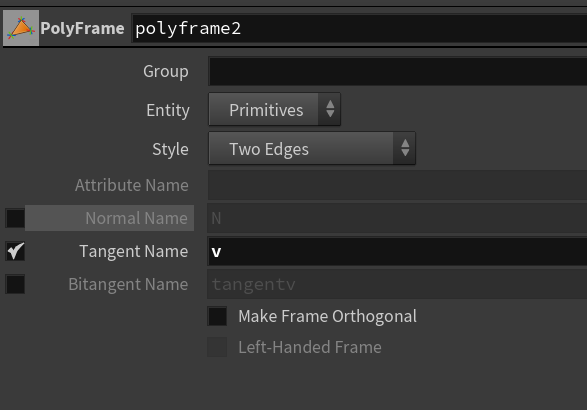Viewport: 587px width, 410px height.
Task: Click the Attribute Name field
Action: click(398, 185)
